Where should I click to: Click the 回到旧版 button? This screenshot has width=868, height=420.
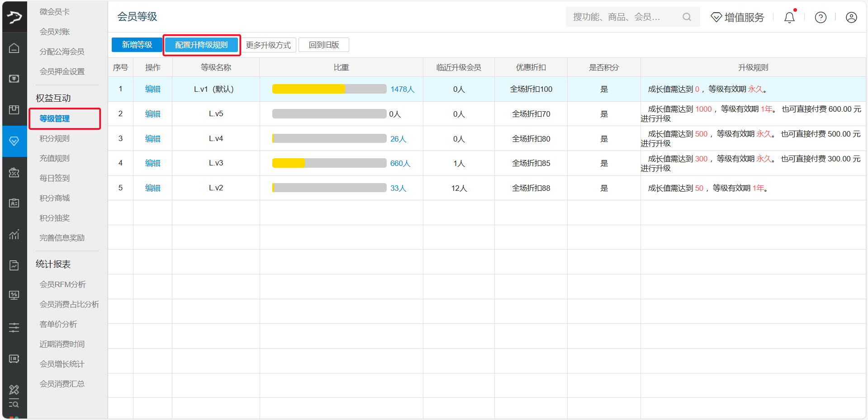pos(324,45)
